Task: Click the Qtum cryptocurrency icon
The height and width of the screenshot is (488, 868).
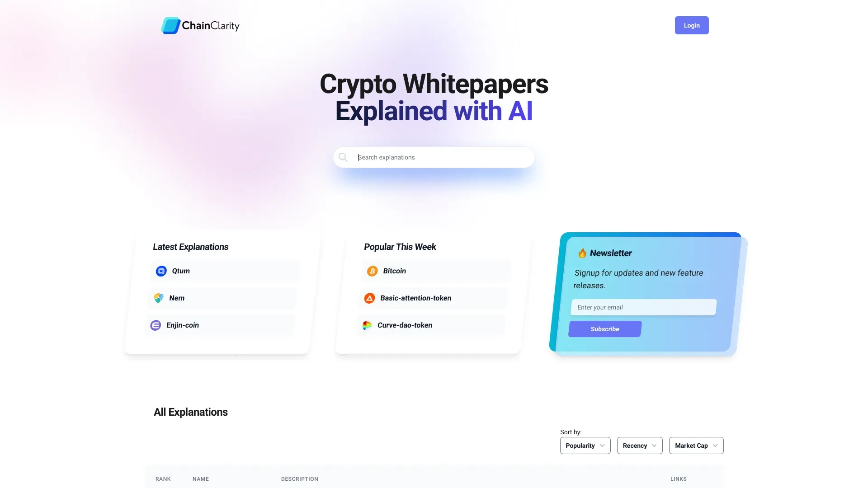Action: (161, 271)
